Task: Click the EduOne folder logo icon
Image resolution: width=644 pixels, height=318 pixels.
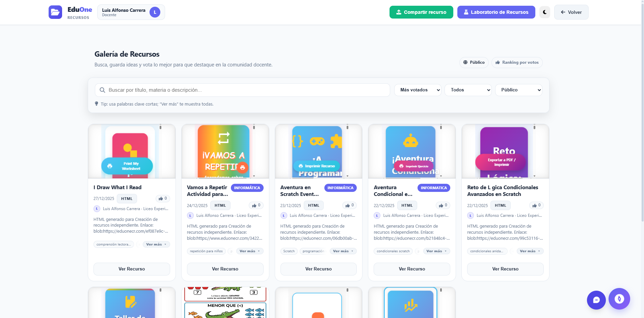Action: pyautogui.click(x=55, y=12)
